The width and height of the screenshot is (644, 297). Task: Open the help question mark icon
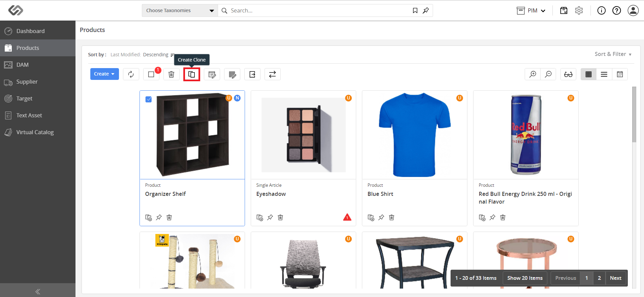pos(617,10)
